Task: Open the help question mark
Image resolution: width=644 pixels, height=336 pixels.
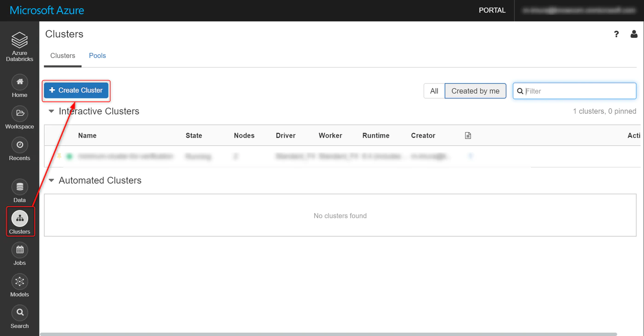Action: point(616,34)
